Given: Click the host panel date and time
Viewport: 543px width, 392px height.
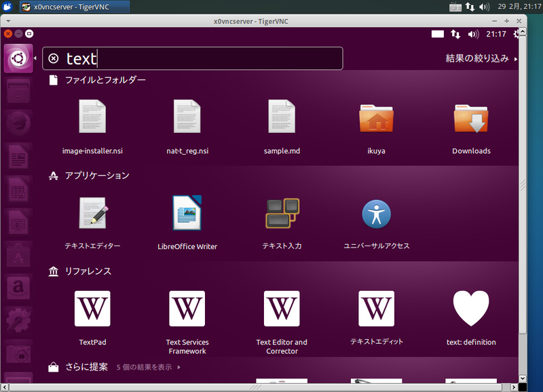Looking at the screenshot, I should click(x=519, y=7).
